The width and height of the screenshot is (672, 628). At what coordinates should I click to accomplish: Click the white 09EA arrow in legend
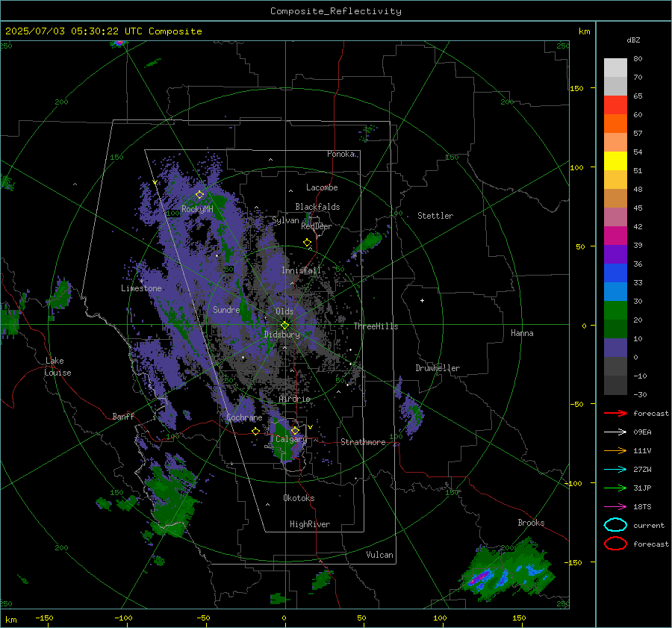click(616, 432)
